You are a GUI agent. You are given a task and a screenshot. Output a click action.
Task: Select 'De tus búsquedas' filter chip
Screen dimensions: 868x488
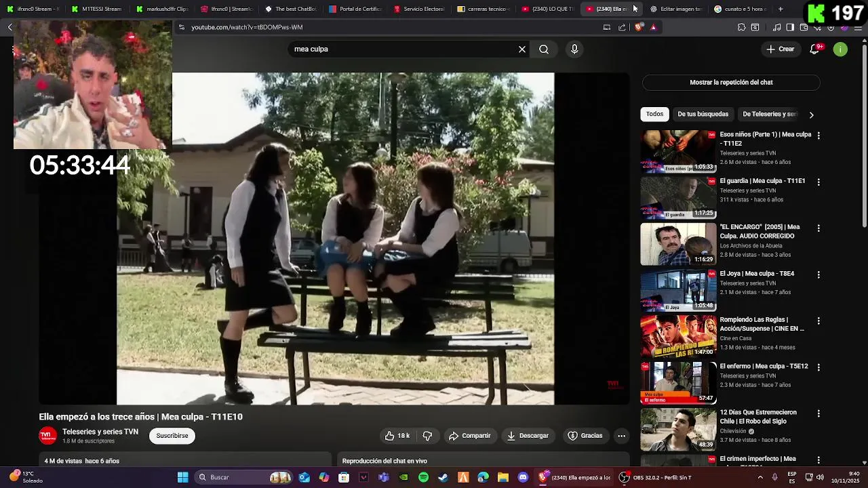pos(703,114)
